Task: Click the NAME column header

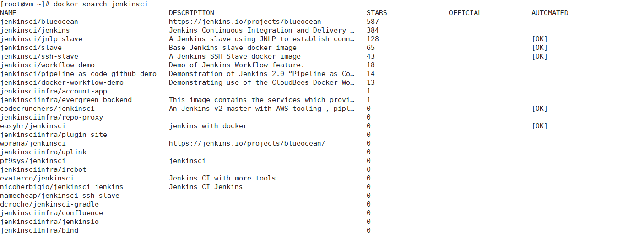Action: tap(8, 13)
